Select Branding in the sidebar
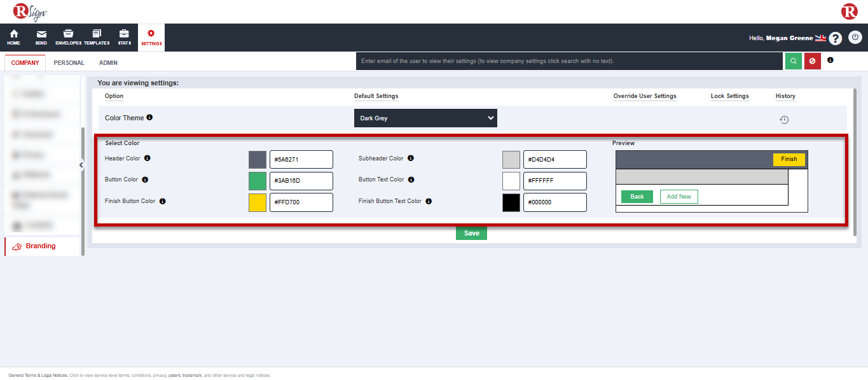This screenshot has height=380, width=868. pos(42,246)
